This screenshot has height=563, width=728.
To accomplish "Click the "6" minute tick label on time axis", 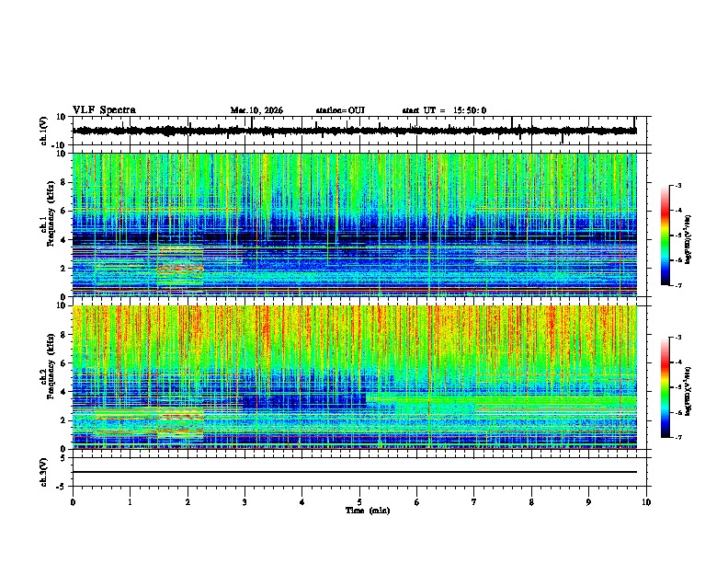I will (x=416, y=502).
